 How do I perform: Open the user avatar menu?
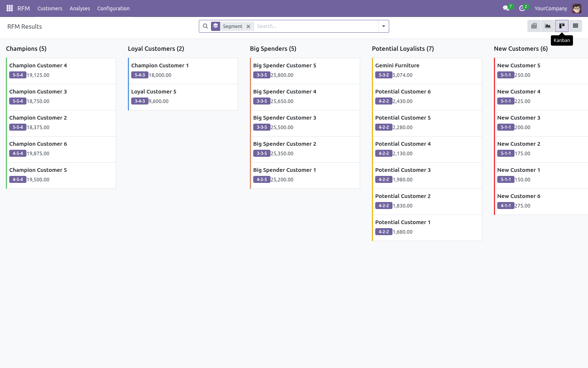coord(577,8)
